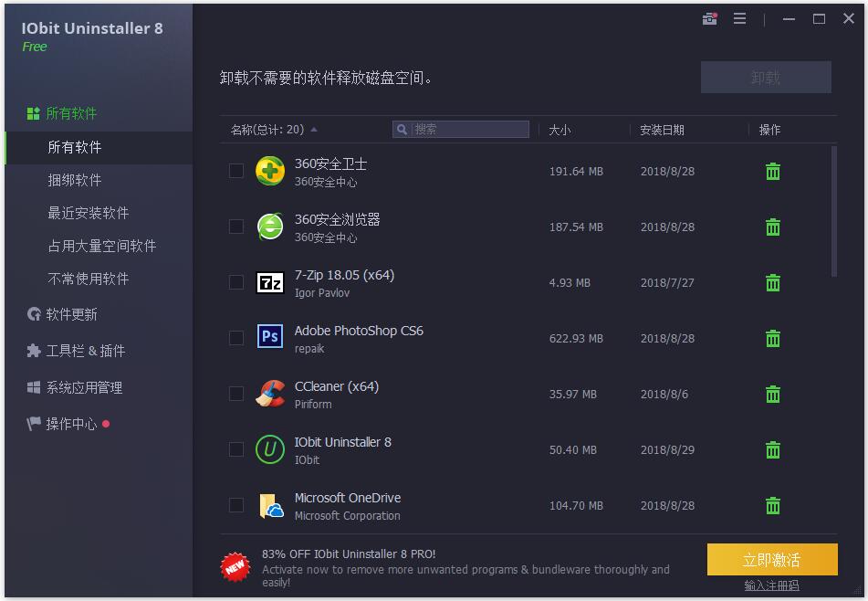Go to 软件更新 section
Viewport: 868px width, 601px height.
pos(62,314)
